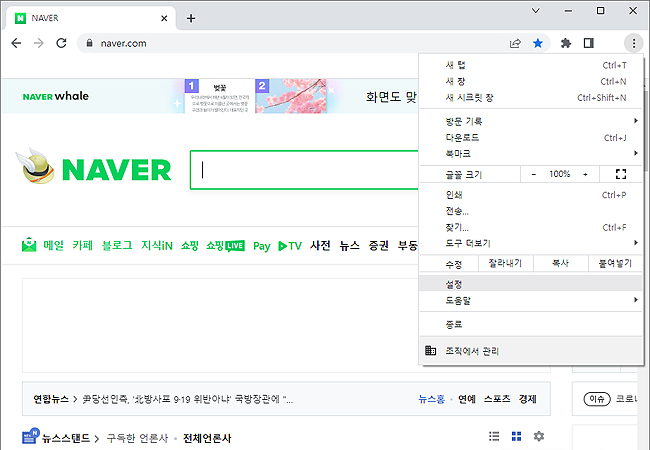Screen dimensions: 650x450
Task: Click 조직에서 관리 entry
Action: tap(531, 351)
